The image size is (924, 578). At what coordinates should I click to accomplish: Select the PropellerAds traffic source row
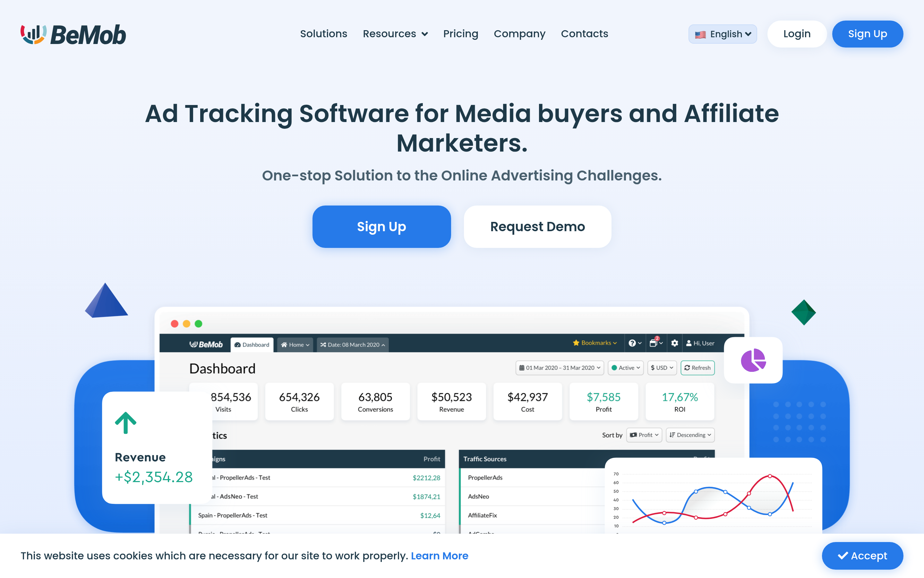coord(532,478)
